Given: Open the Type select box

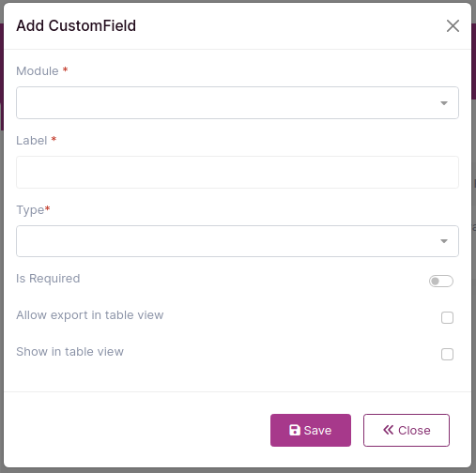Looking at the screenshot, I should tap(238, 241).
